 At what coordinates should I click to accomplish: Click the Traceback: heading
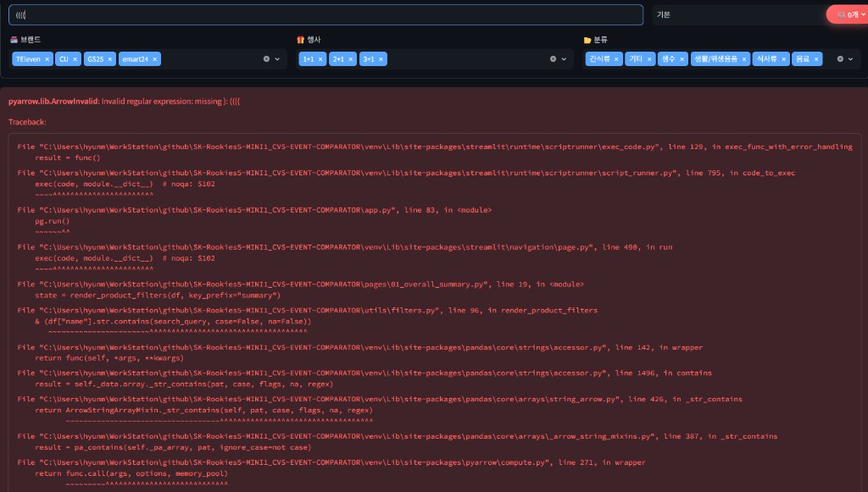click(x=27, y=122)
